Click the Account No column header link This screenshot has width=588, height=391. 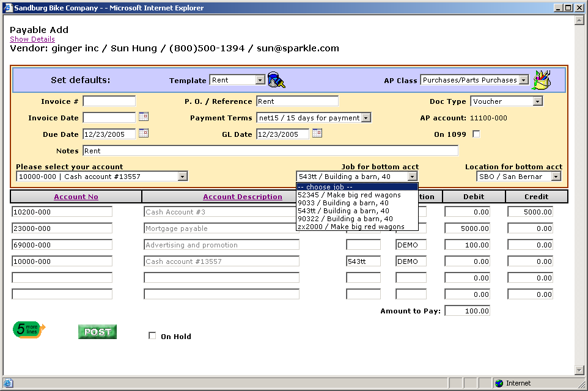click(76, 197)
